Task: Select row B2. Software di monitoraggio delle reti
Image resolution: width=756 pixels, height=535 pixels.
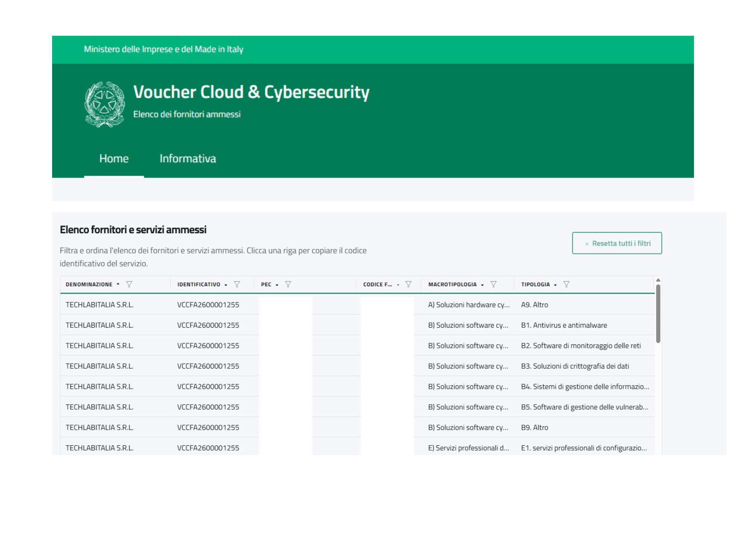Action: [x=358, y=345]
